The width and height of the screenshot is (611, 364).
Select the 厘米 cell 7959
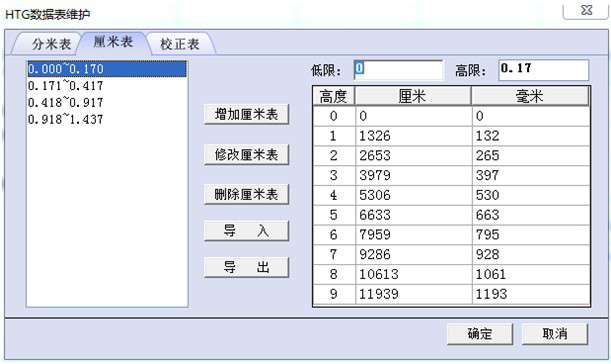click(413, 235)
